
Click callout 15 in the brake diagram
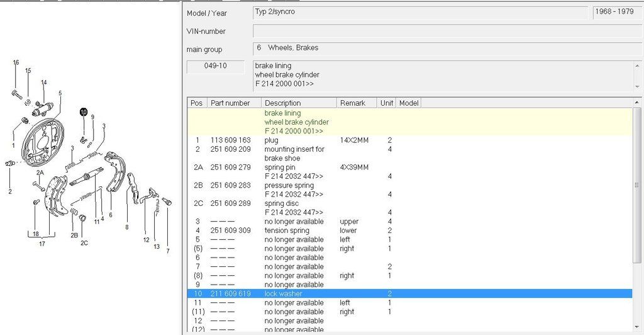click(28, 71)
